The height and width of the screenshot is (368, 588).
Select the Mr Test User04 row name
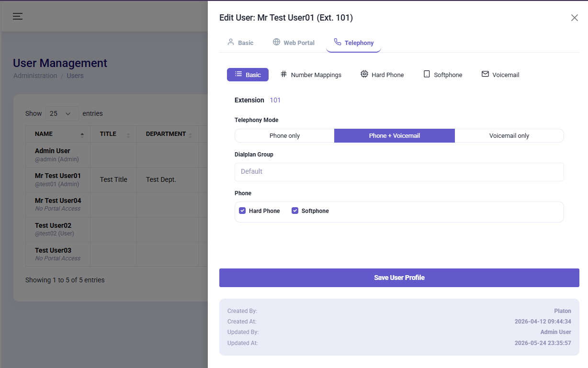(x=58, y=201)
